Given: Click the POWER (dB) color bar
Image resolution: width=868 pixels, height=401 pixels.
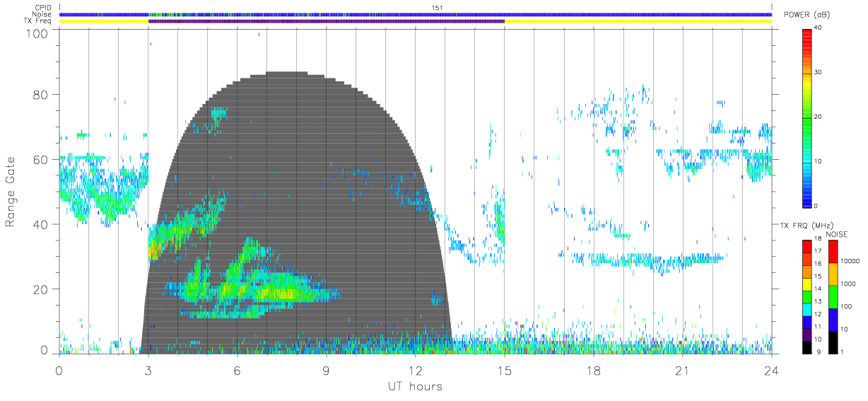Looking at the screenshot, I should coord(807,117).
